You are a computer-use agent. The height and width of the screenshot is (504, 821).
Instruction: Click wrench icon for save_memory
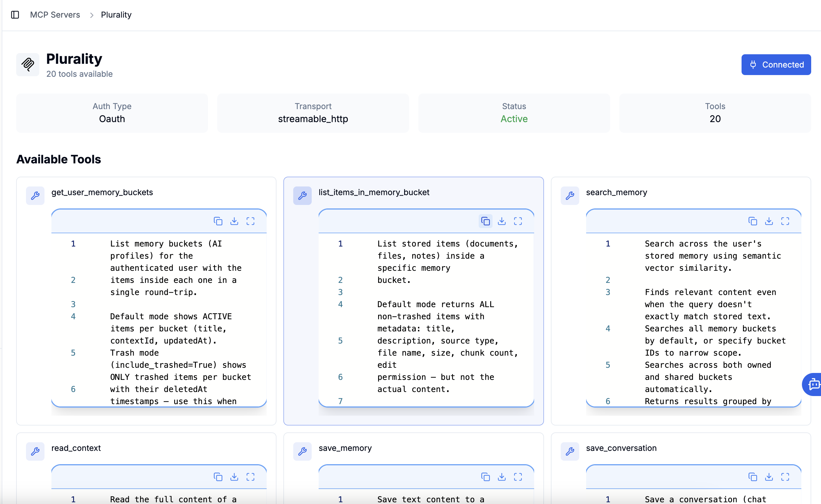tap(302, 451)
